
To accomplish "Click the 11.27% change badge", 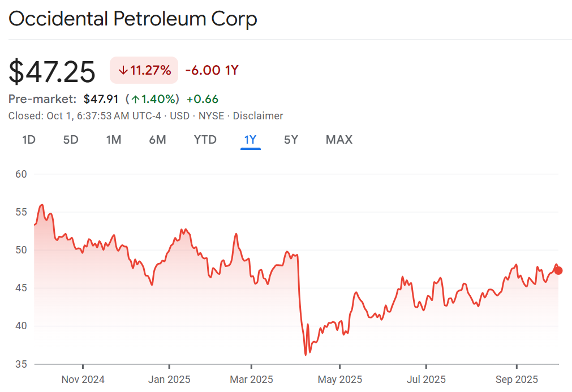I will (x=144, y=71).
